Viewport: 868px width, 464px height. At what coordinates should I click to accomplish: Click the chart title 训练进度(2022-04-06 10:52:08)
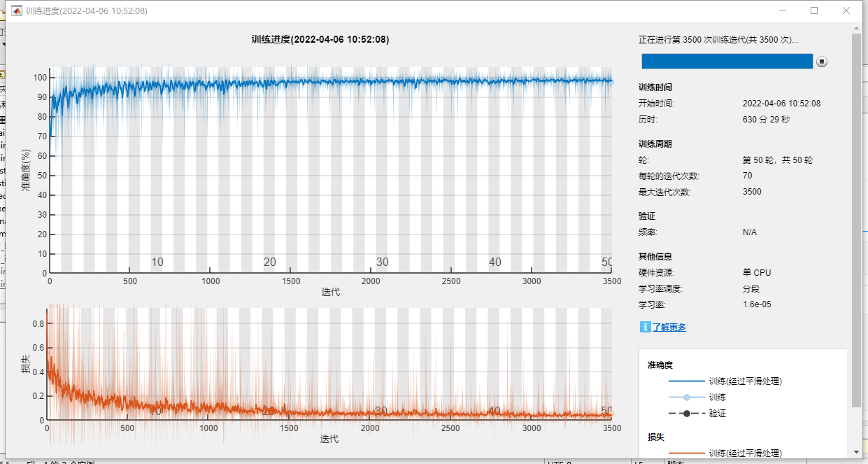[320, 40]
